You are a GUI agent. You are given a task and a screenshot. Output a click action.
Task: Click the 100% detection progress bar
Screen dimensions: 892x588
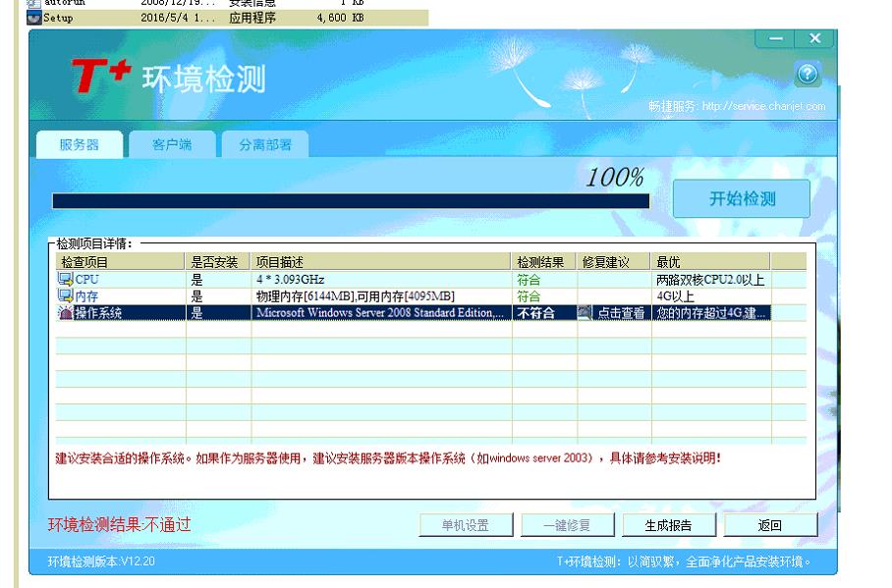[x=351, y=200]
